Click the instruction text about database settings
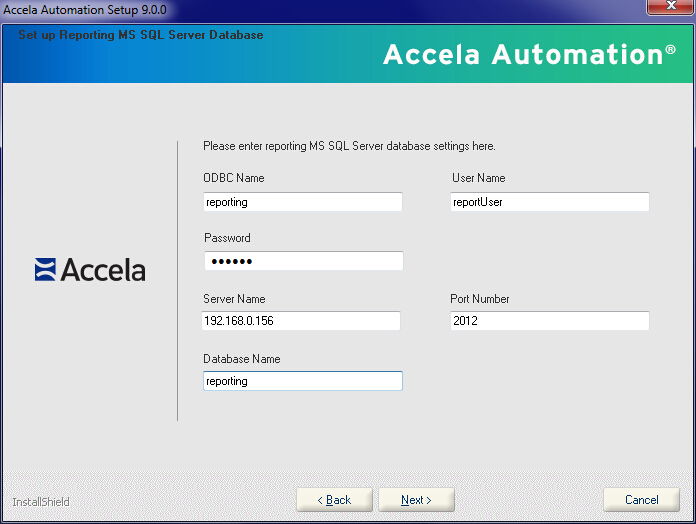This screenshot has height=524, width=696. point(349,146)
